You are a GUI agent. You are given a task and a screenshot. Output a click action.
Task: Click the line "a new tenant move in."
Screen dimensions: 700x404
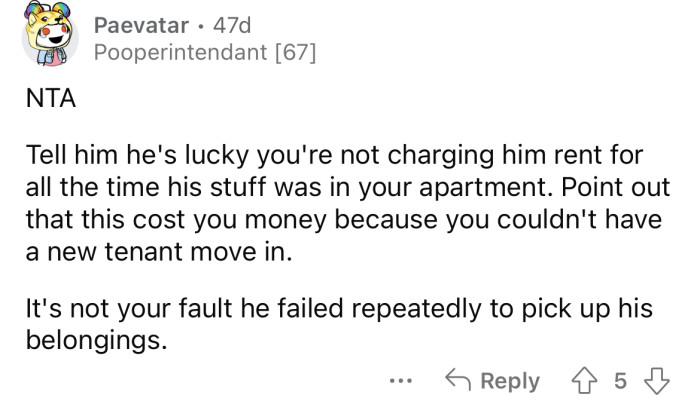tap(157, 252)
